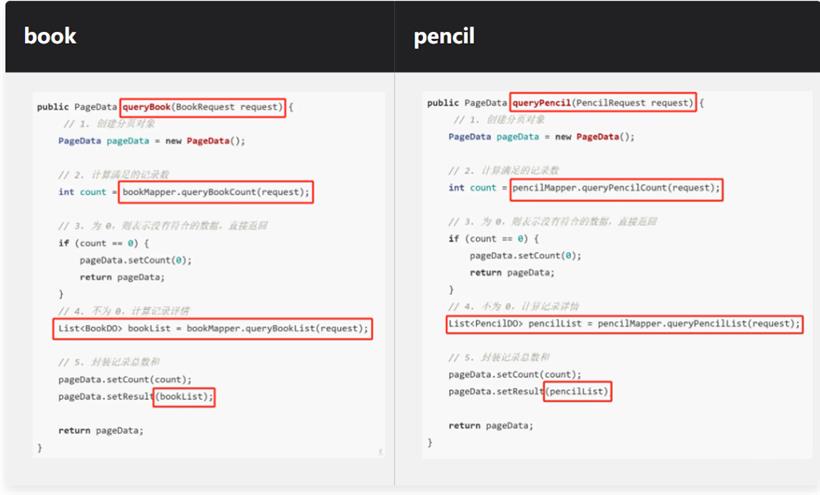Click pageData.setCount(count) in the pencil code
Image resolution: width=820 pixels, height=495 pixels.
pyautogui.click(x=515, y=375)
